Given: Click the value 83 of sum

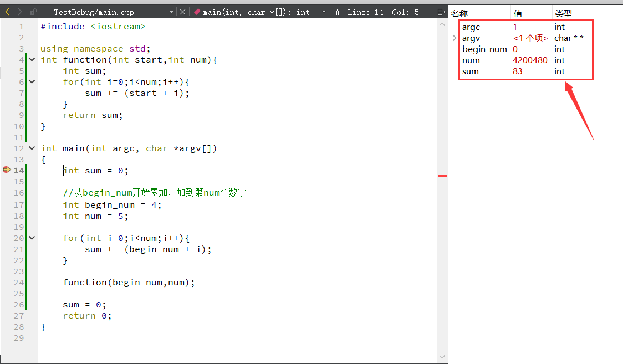Looking at the screenshot, I should pyautogui.click(x=517, y=71).
